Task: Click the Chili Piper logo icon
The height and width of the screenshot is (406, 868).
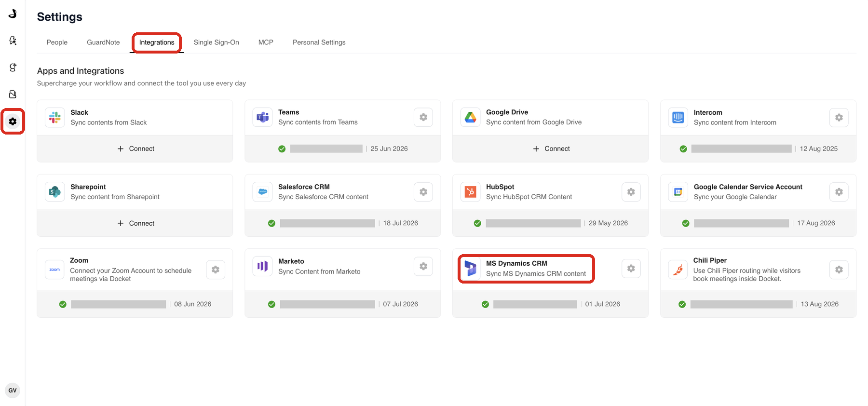Action: pos(678,270)
